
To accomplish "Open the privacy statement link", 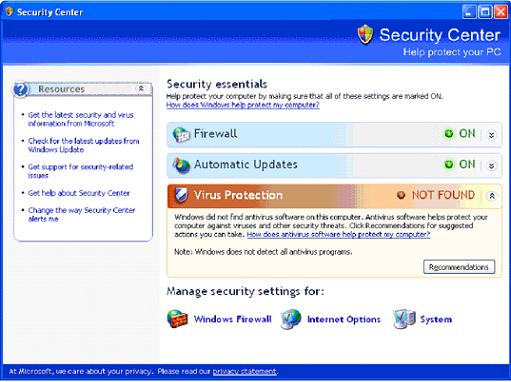I will coord(244,371).
